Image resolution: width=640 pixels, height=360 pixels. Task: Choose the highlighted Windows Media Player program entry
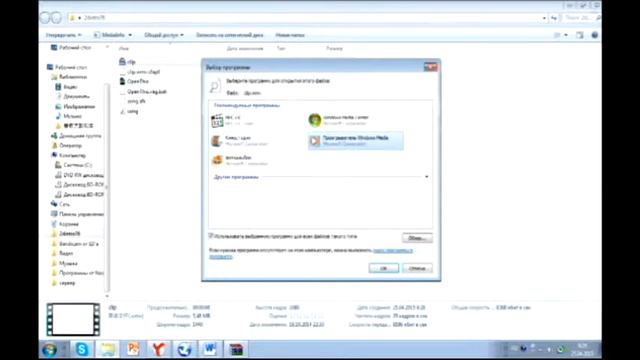(x=356, y=141)
